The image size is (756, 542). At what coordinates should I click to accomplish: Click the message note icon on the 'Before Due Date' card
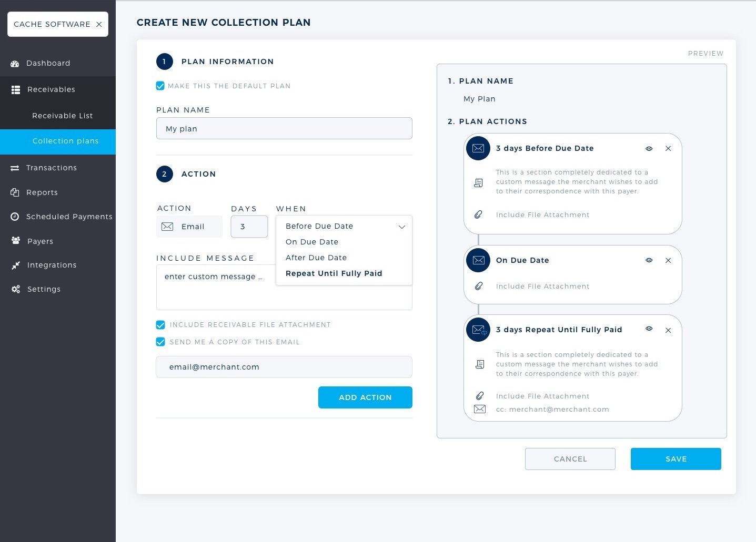coord(478,183)
